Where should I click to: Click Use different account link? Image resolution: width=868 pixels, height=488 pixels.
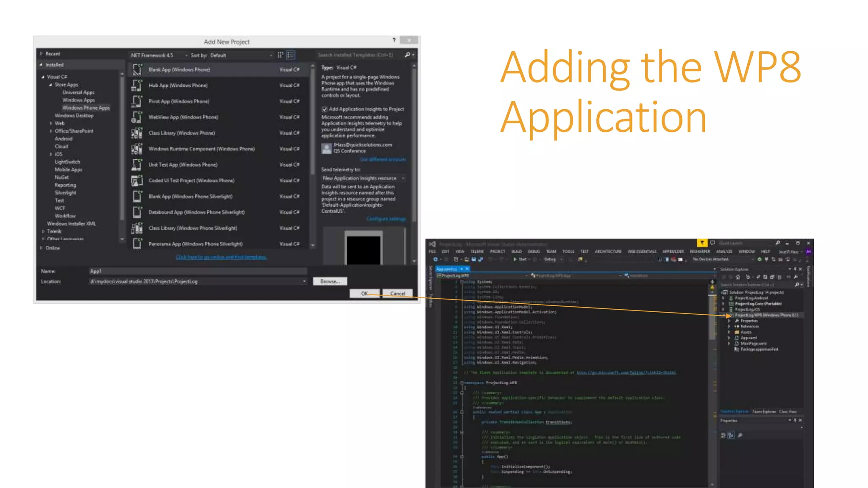(383, 160)
